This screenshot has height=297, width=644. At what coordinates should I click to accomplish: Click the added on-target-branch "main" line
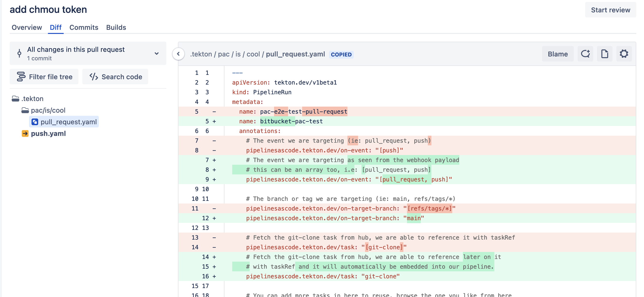(x=407, y=218)
